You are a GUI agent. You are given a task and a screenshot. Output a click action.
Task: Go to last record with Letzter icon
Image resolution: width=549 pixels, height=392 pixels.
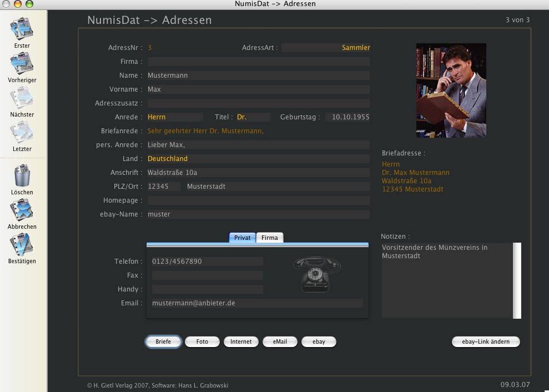(22, 132)
